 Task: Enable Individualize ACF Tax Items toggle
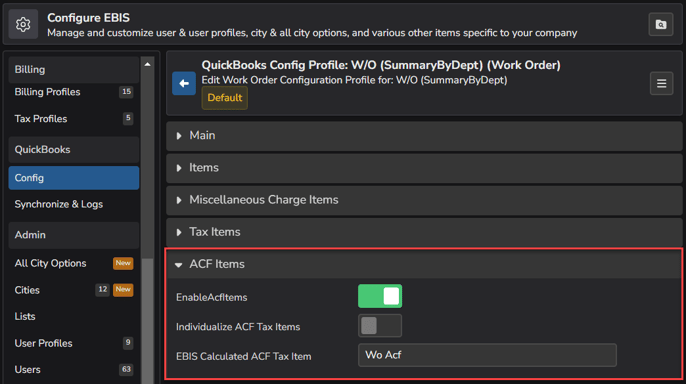(x=380, y=326)
